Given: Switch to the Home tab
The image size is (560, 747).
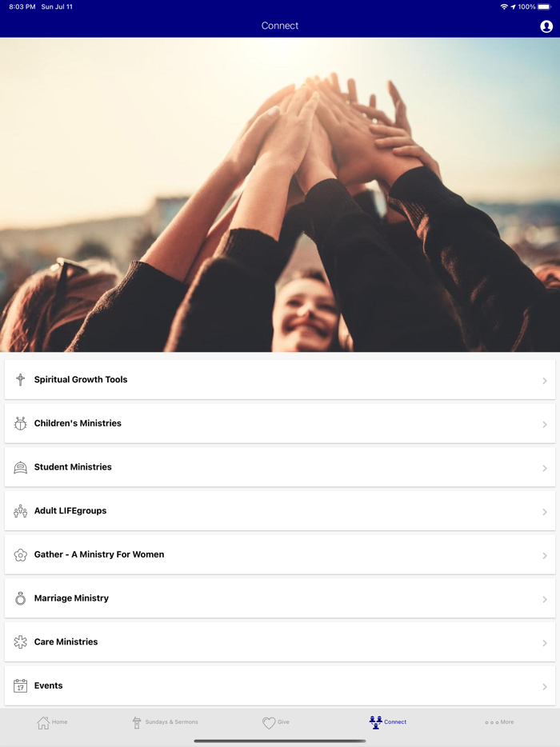Looking at the screenshot, I should [52, 722].
